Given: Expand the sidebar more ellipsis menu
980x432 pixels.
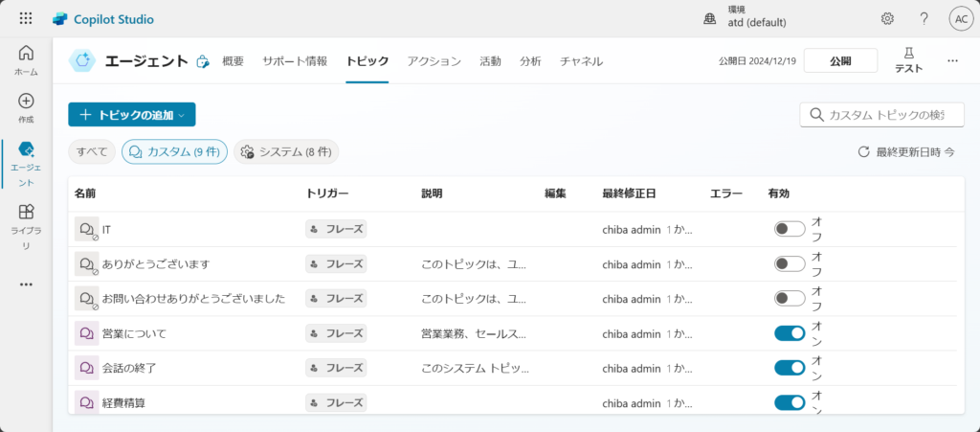Looking at the screenshot, I should pyautogui.click(x=26, y=284).
